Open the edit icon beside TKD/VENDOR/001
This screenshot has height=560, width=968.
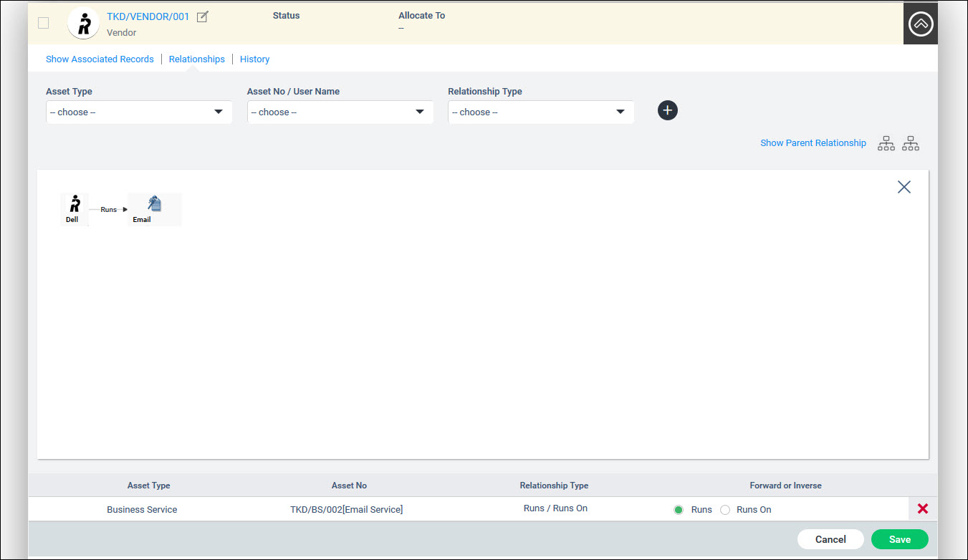click(x=202, y=16)
